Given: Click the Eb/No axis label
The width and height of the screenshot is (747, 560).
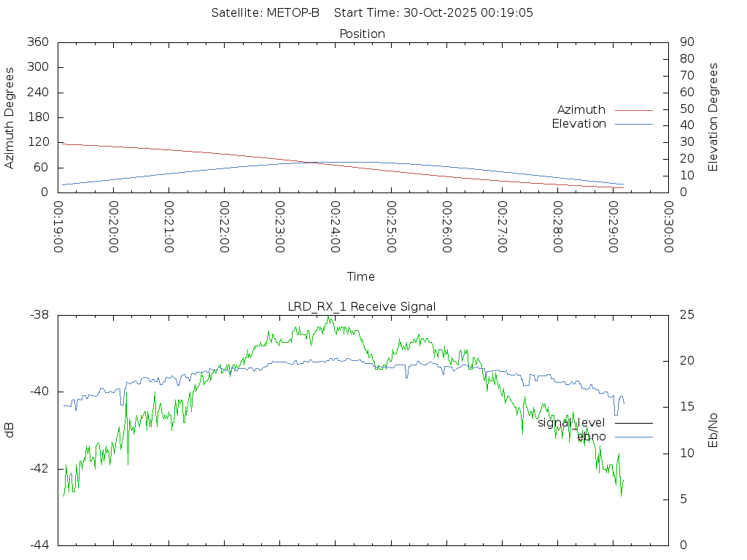Looking at the screenshot, I should 713,430.
